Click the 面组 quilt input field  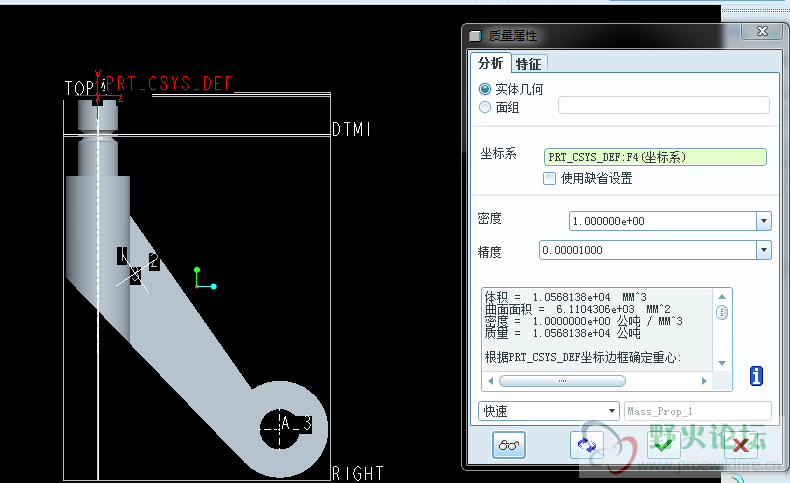pos(664,105)
